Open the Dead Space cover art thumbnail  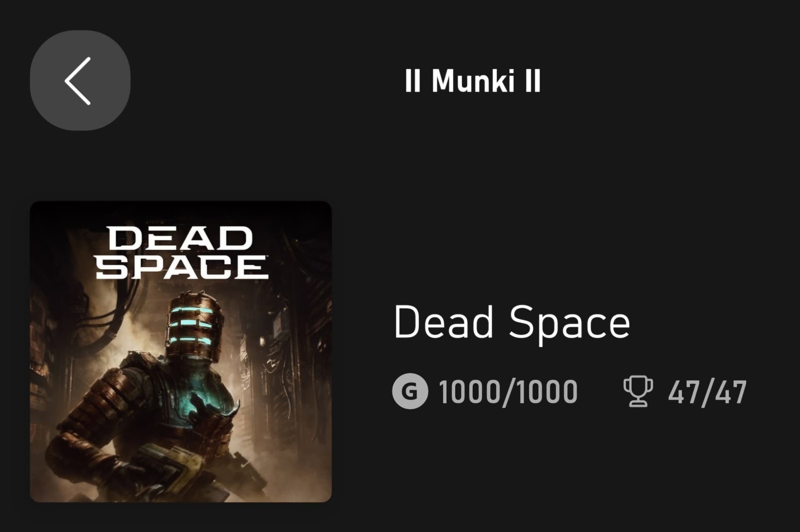(181, 352)
